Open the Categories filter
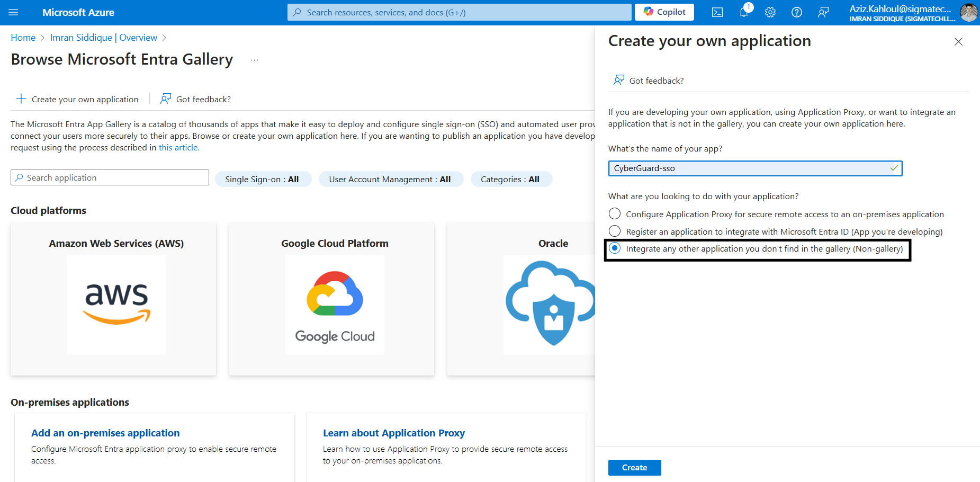 click(510, 180)
